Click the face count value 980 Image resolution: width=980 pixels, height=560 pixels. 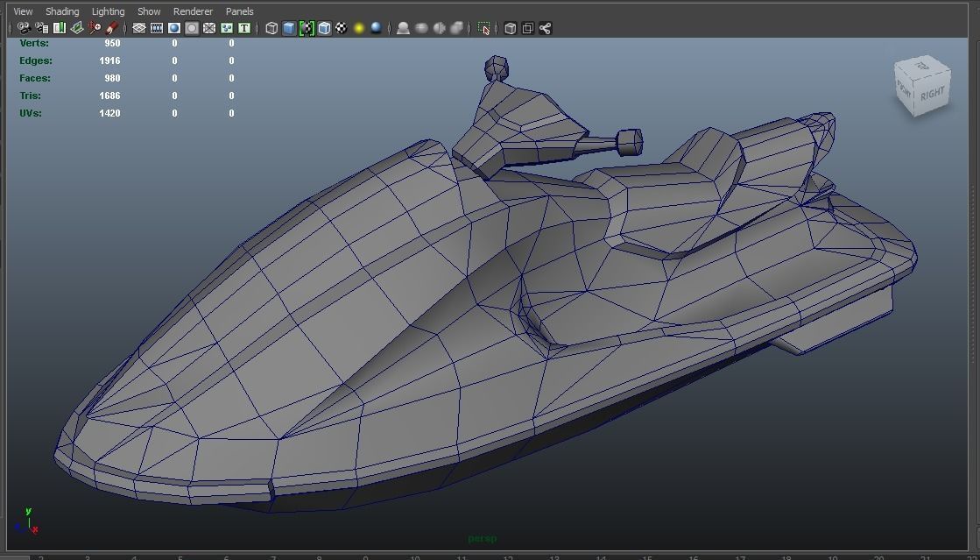(x=112, y=78)
